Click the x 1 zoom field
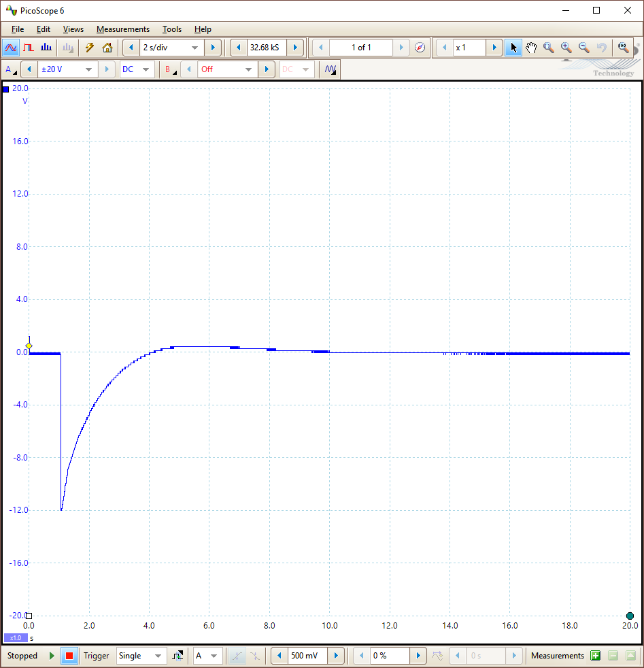This screenshot has width=644, height=668. [x=469, y=48]
